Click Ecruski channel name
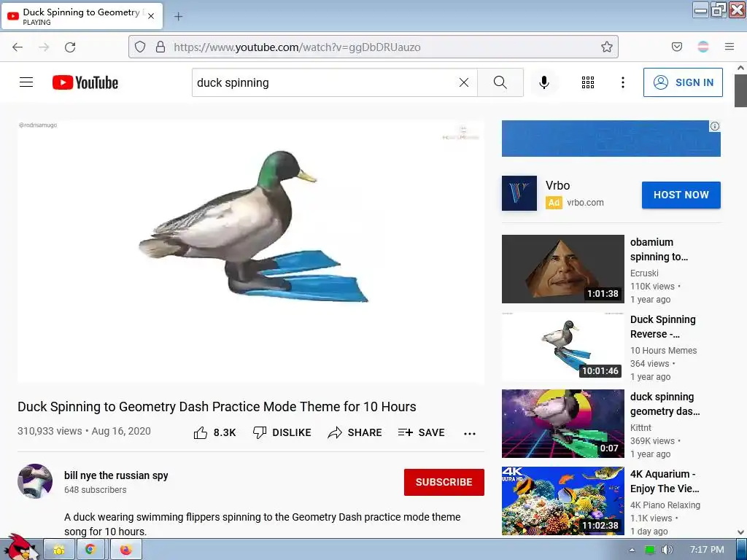Viewport: 747px width, 560px height. (x=644, y=273)
